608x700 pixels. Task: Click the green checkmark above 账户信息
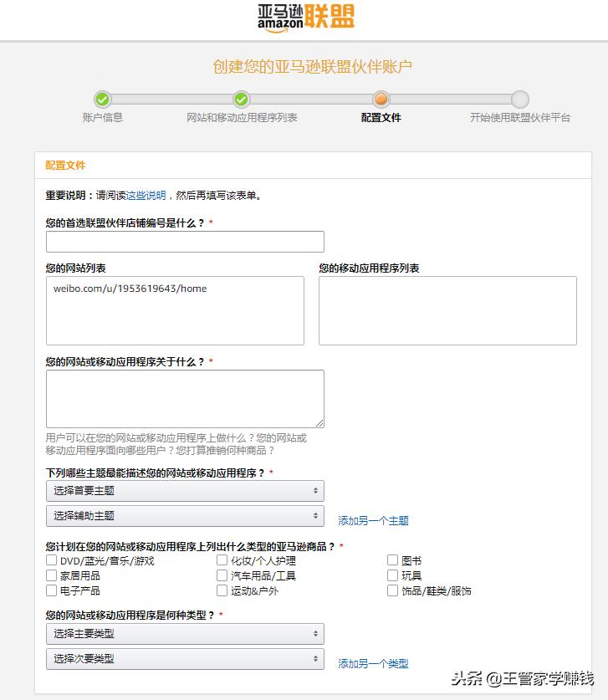point(102,100)
